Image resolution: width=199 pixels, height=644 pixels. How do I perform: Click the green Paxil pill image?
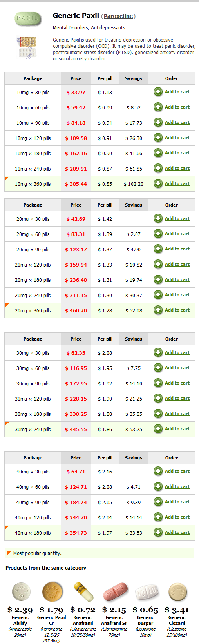(x=28, y=18)
